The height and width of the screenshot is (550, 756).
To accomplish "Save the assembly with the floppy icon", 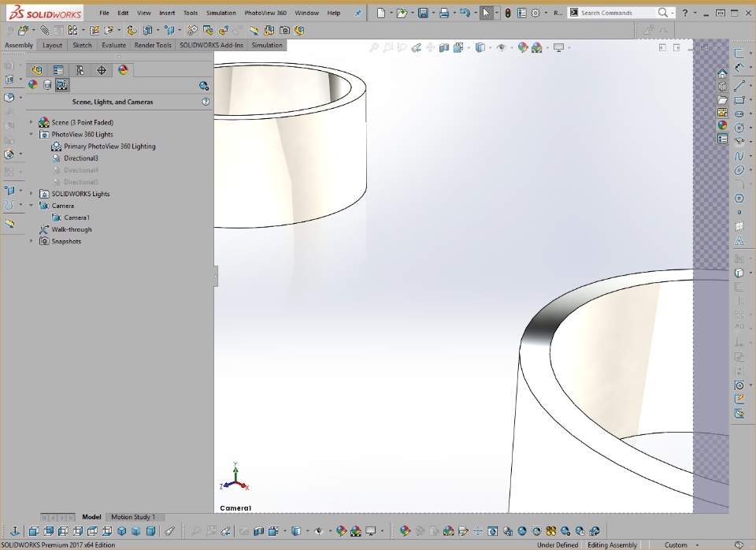I will point(423,13).
